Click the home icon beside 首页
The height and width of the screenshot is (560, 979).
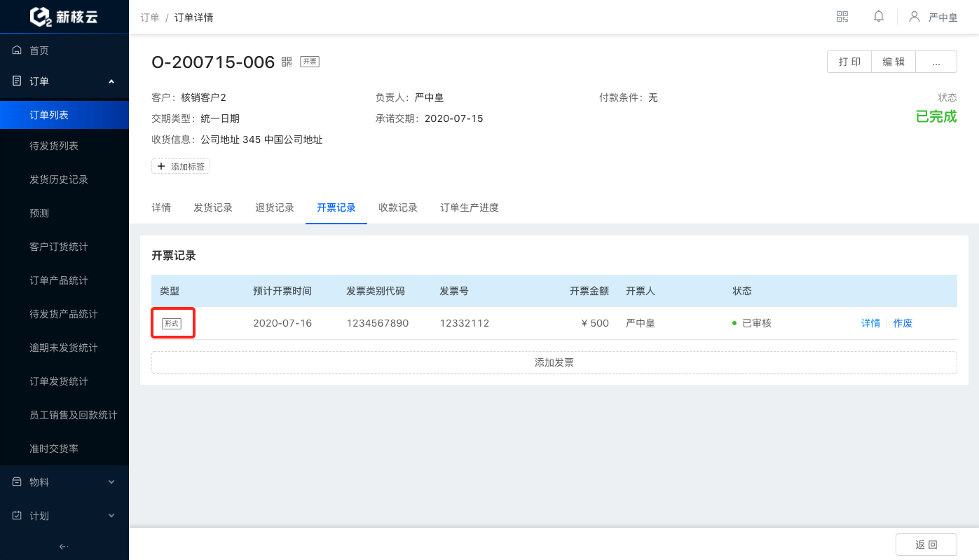tap(18, 50)
